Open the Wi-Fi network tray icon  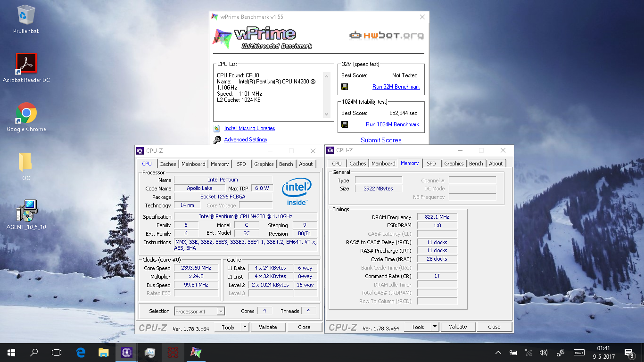[x=528, y=353]
